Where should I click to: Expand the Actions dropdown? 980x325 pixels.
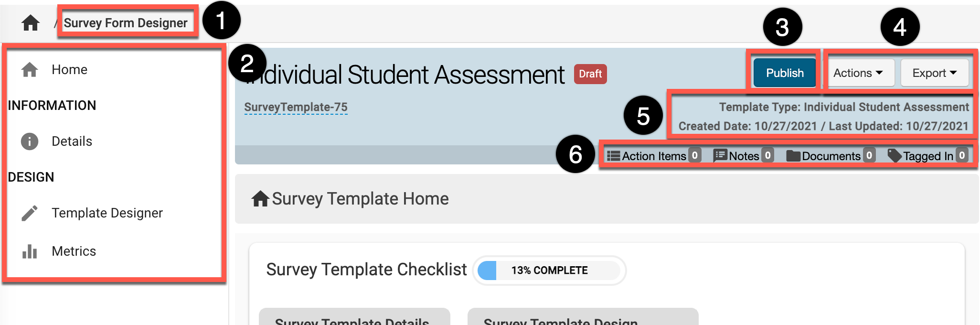pos(858,73)
